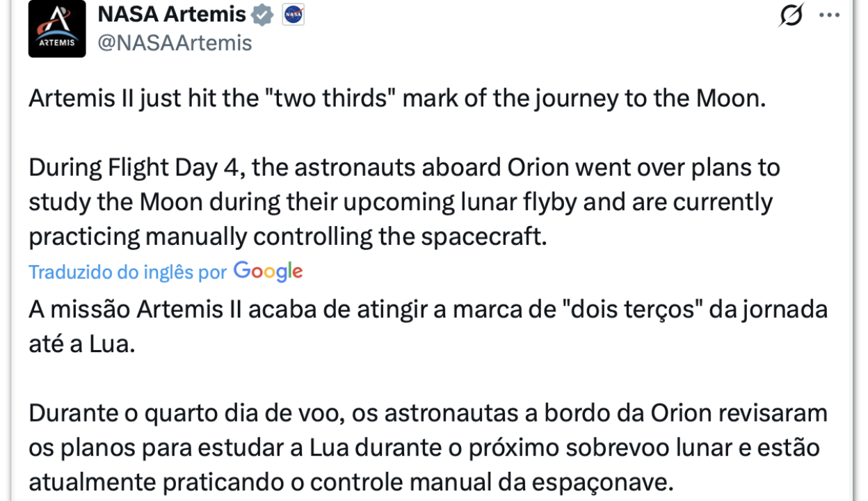This screenshot has height=501, width=868.
Task: Open the Grok slashed-circle icon
Action: click(791, 15)
